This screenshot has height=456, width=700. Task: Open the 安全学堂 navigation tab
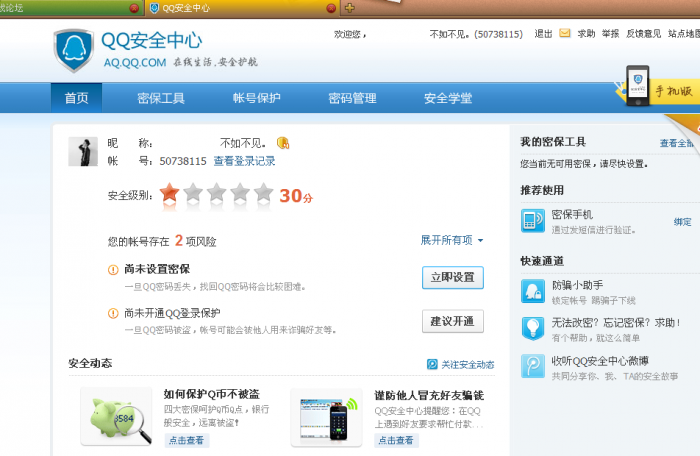click(448, 98)
